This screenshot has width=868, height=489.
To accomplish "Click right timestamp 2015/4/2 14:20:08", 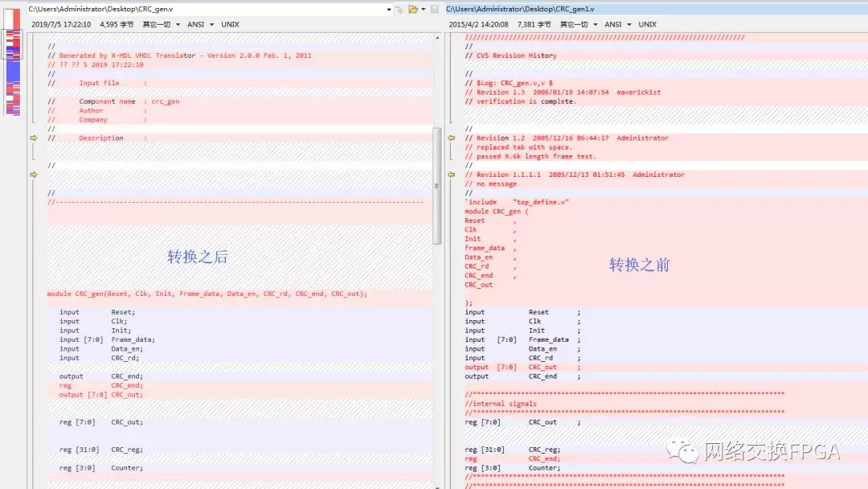I will (478, 24).
